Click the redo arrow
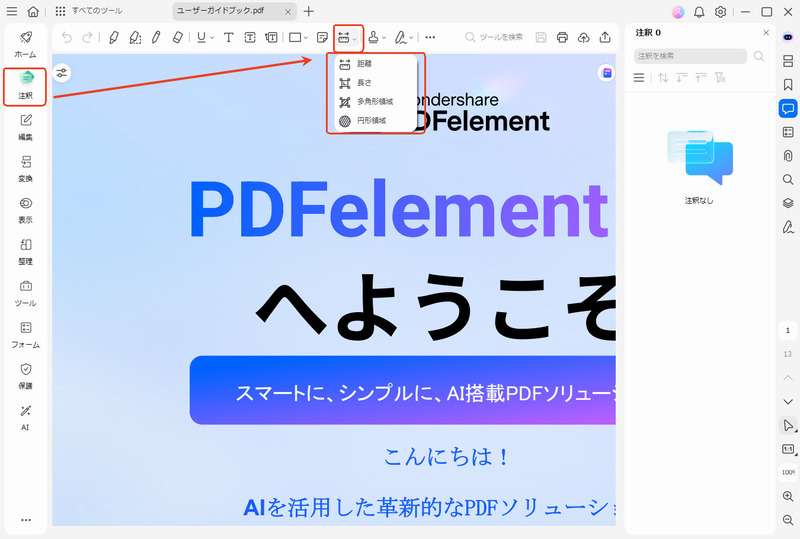The image size is (800, 539). click(88, 37)
